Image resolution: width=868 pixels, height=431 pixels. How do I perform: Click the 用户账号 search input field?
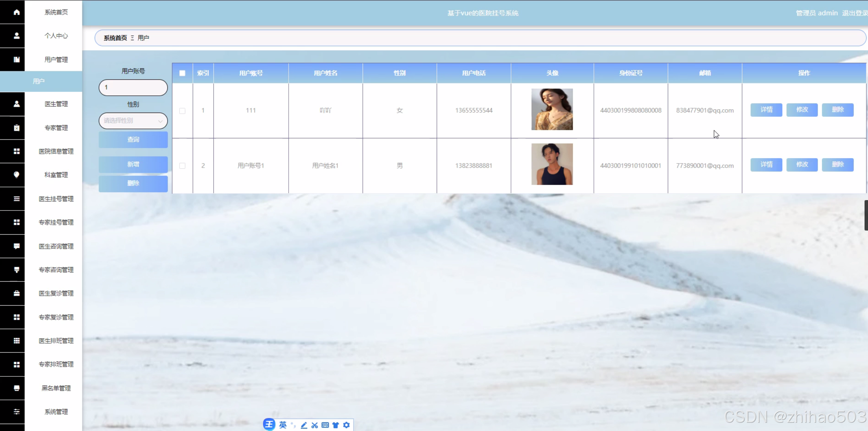(133, 87)
